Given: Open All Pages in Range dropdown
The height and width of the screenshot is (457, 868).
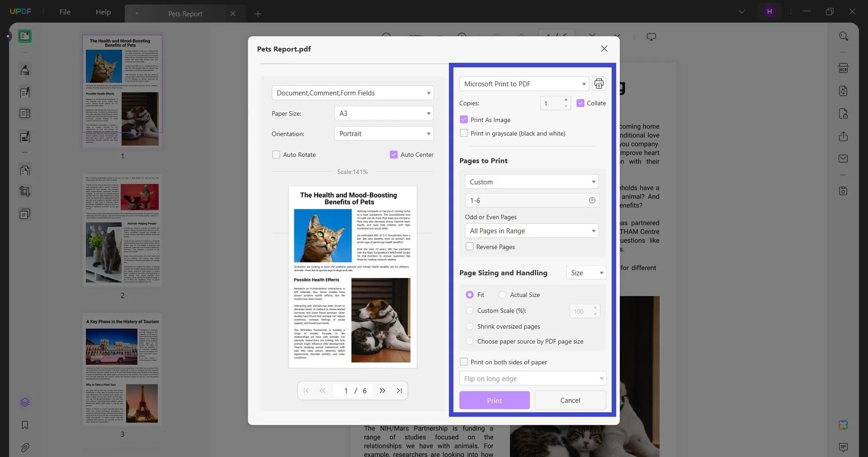Looking at the screenshot, I should pos(532,231).
